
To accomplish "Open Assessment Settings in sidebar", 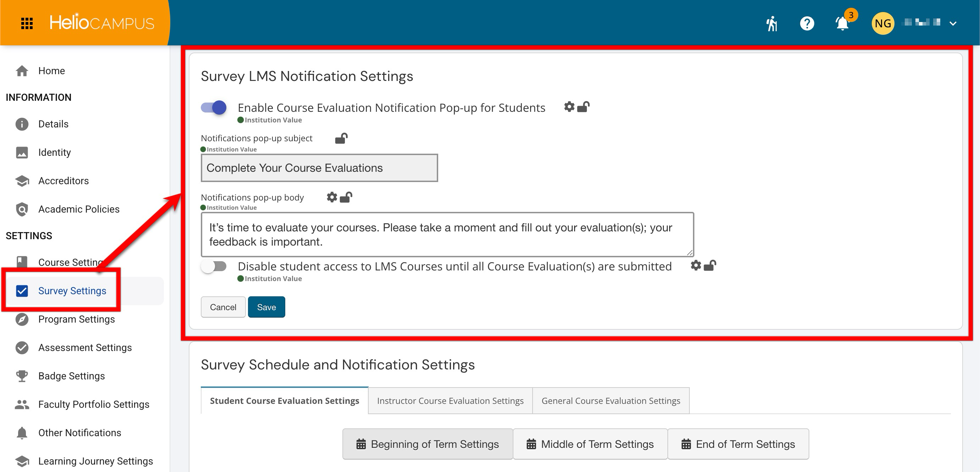I will (x=84, y=347).
